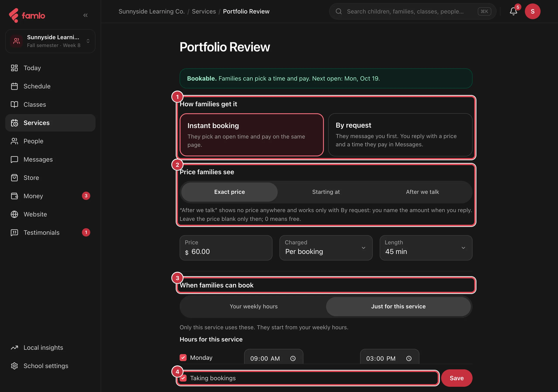558x392 pixels.
Task: Switch to After we talk tab
Action: click(422, 192)
